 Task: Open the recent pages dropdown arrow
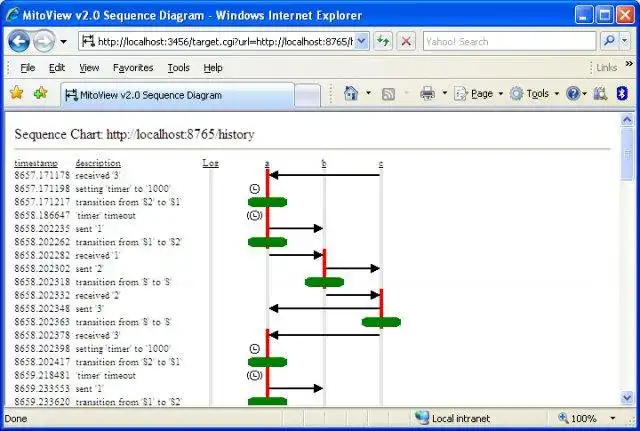[x=63, y=41]
